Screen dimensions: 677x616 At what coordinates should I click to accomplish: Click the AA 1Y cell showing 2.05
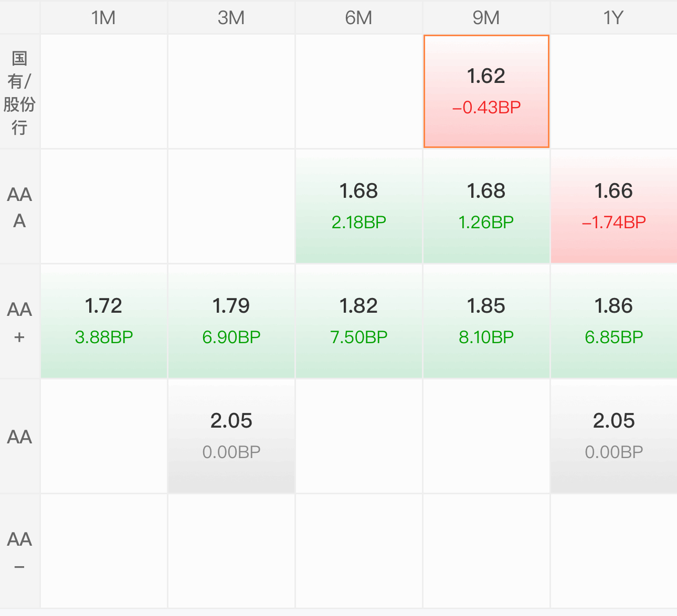click(x=613, y=436)
